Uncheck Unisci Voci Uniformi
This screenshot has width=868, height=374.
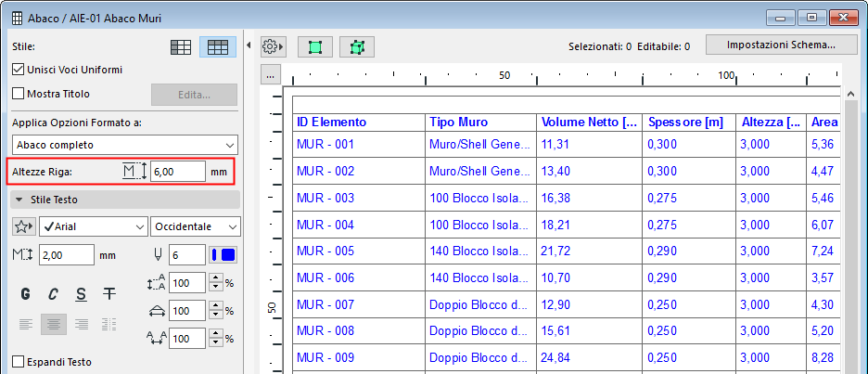[x=19, y=70]
